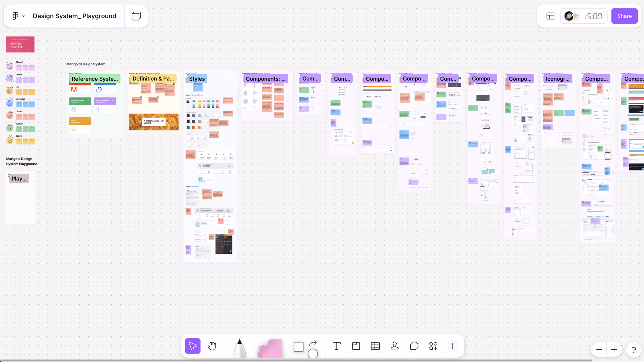Click the Share button
644x362 pixels.
tap(624, 16)
